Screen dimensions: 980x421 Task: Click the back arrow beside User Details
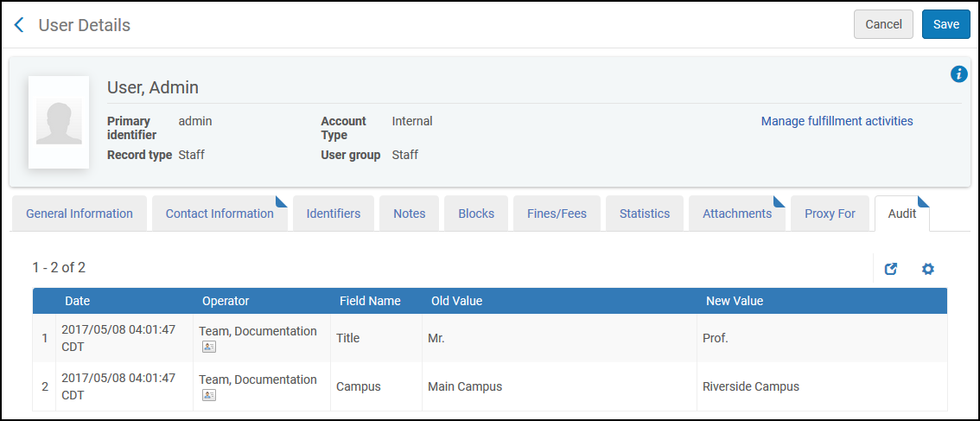point(19,25)
